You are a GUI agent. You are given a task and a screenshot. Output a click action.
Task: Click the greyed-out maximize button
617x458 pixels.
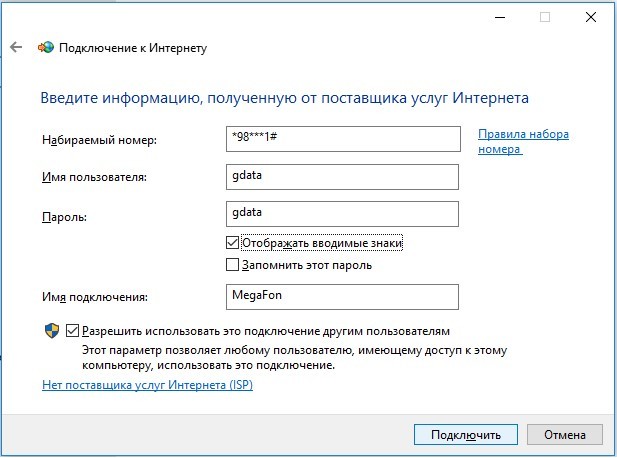(545, 17)
